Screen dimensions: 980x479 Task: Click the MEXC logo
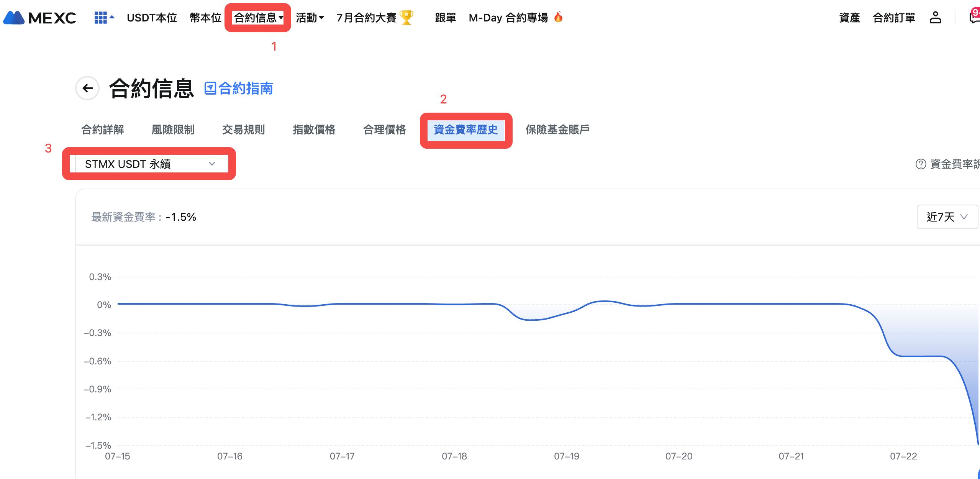40,18
